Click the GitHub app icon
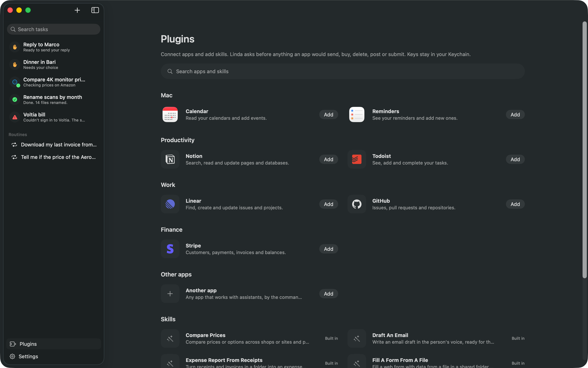588x368 pixels. 357,204
